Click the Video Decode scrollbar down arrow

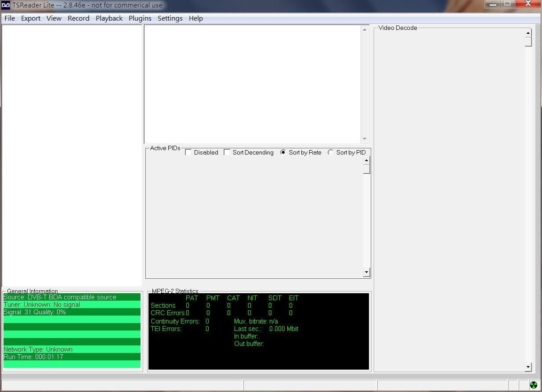[x=528, y=367]
